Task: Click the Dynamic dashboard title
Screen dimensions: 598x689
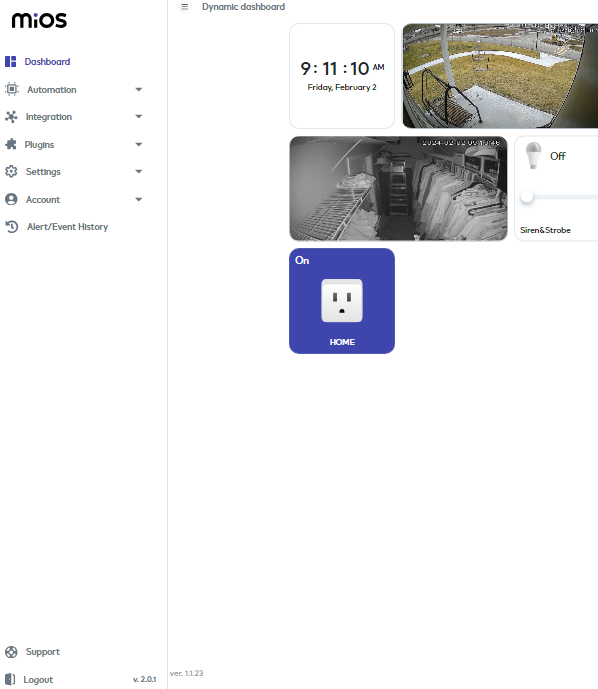Action: 243,7
